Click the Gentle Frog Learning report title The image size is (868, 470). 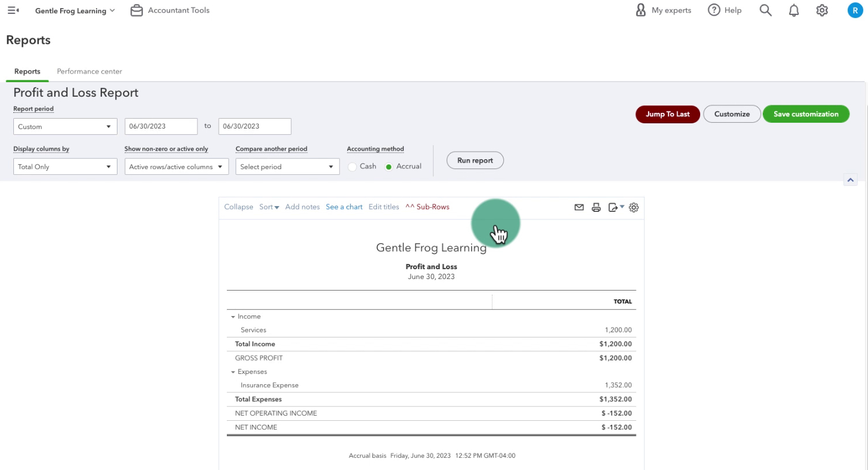click(431, 248)
